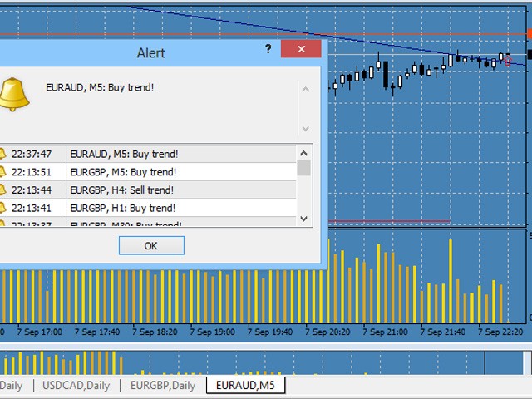Viewport: 532px width, 399px height.
Task: Click the 7 Sep 17:00 time label
Action: [x=39, y=332]
